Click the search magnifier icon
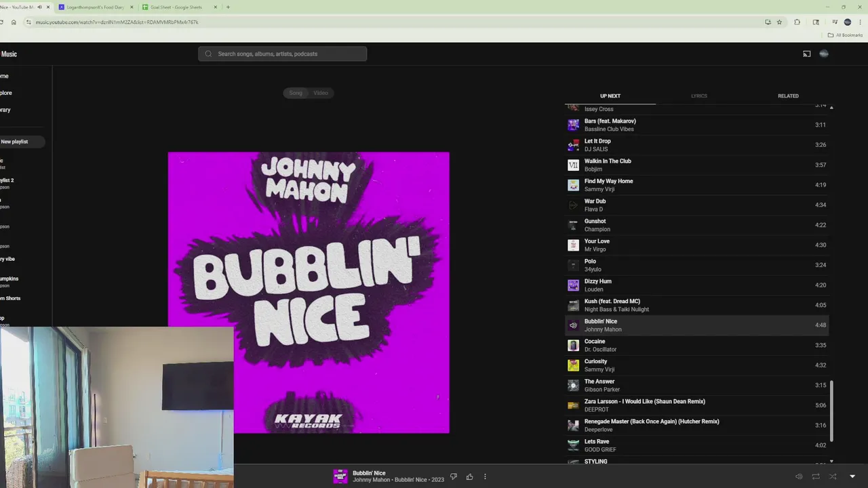The image size is (868, 488). point(208,54)
